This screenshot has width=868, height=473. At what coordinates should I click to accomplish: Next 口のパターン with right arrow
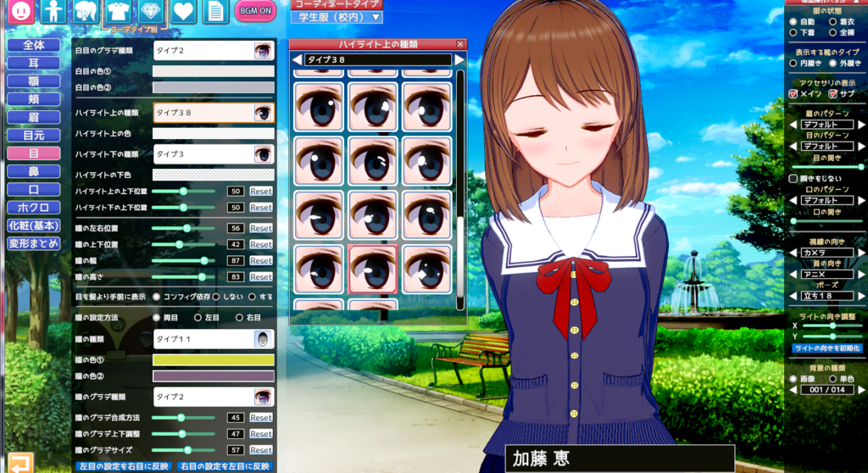tap(861, 201)
